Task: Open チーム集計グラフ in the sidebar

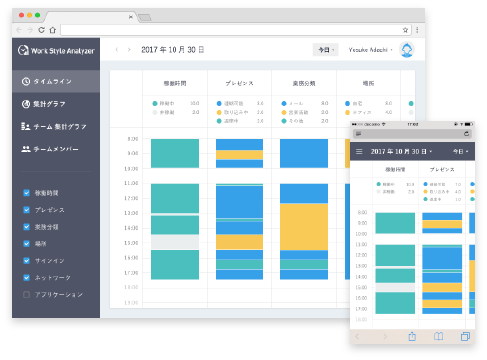Action: click(56, 127)
